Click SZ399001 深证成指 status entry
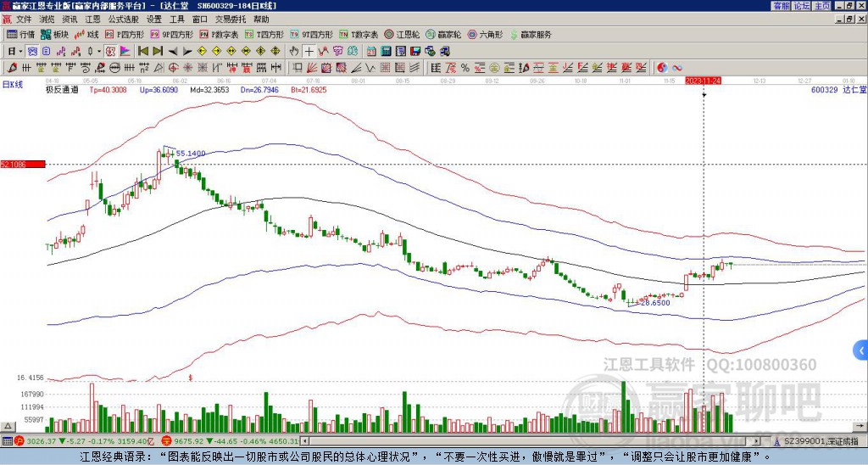The image size is (868, 465). click(x=817, y=441)
